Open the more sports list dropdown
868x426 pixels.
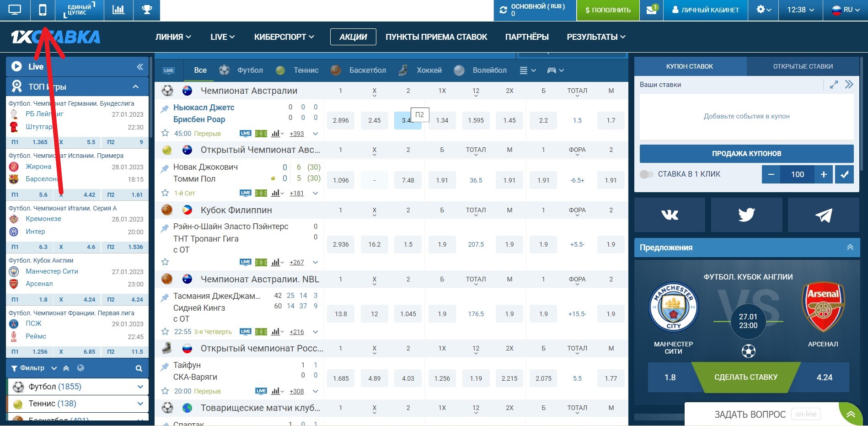coord(528,70)
